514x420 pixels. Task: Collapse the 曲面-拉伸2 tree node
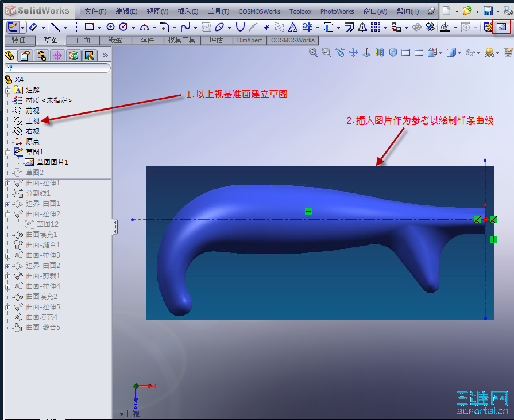[8, 215]
